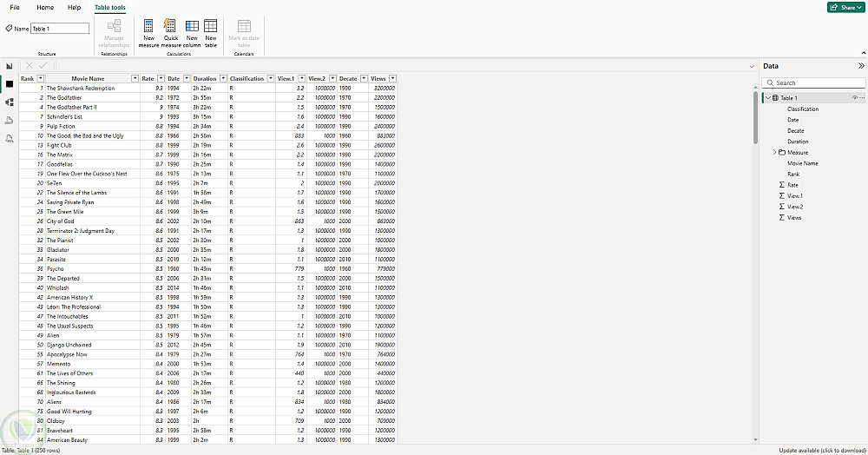Open Report view from the left sidebar

pyautogui.click(x=10, y=66)
